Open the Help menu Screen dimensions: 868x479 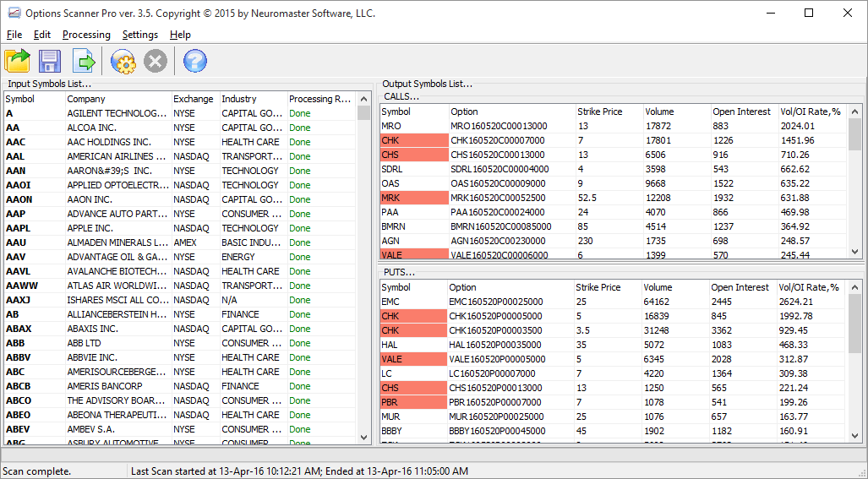point(180,35)
